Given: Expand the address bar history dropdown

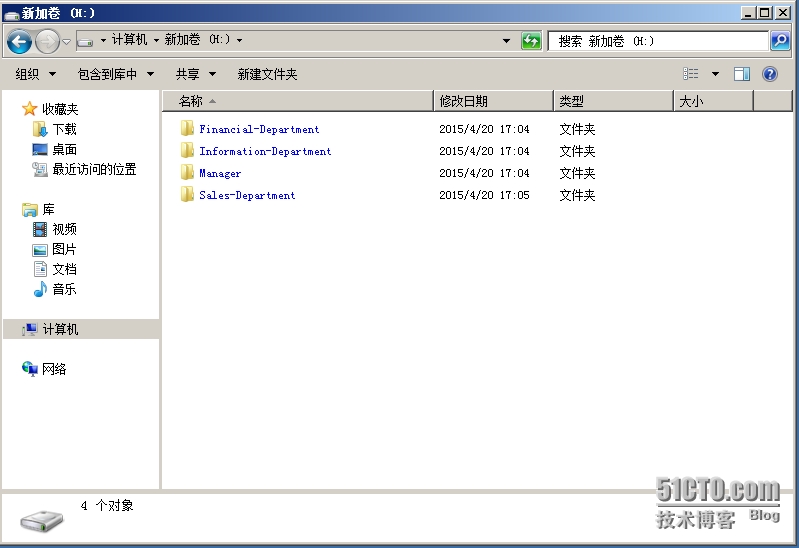Looking at the screenshot, I should (506, 41).
